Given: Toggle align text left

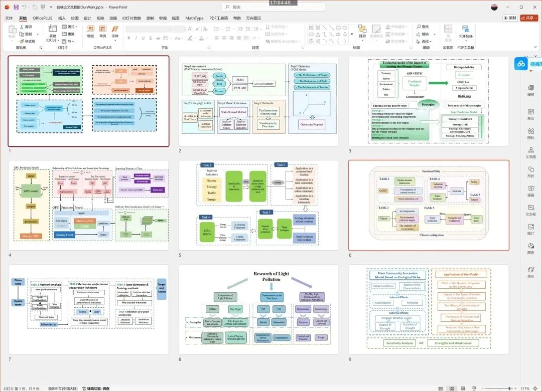Looking at the screenshot, I should tap(217, 38).
